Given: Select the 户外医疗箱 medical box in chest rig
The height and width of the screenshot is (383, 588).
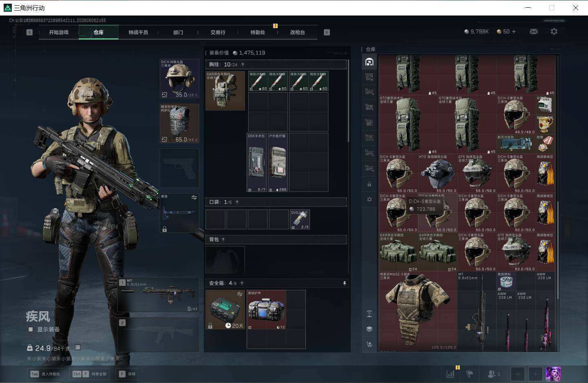Looking at the screenshot, I should [278, 162].
